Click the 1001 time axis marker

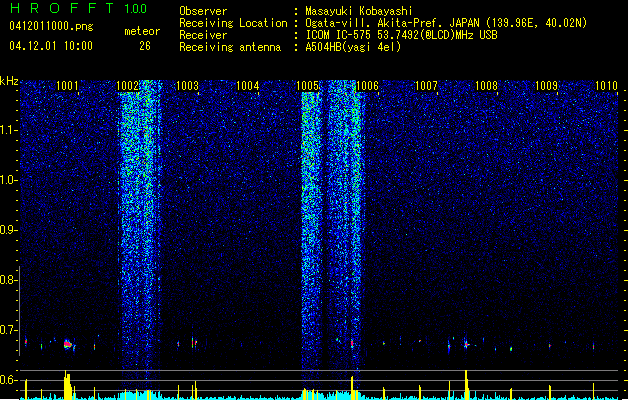click(x=67, y=85)
